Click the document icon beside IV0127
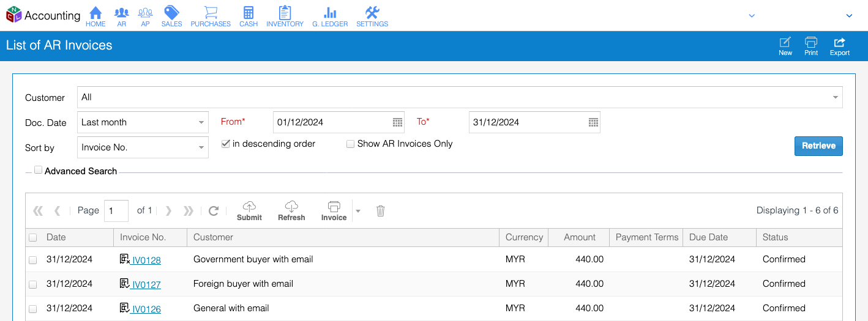 point(125,284)
